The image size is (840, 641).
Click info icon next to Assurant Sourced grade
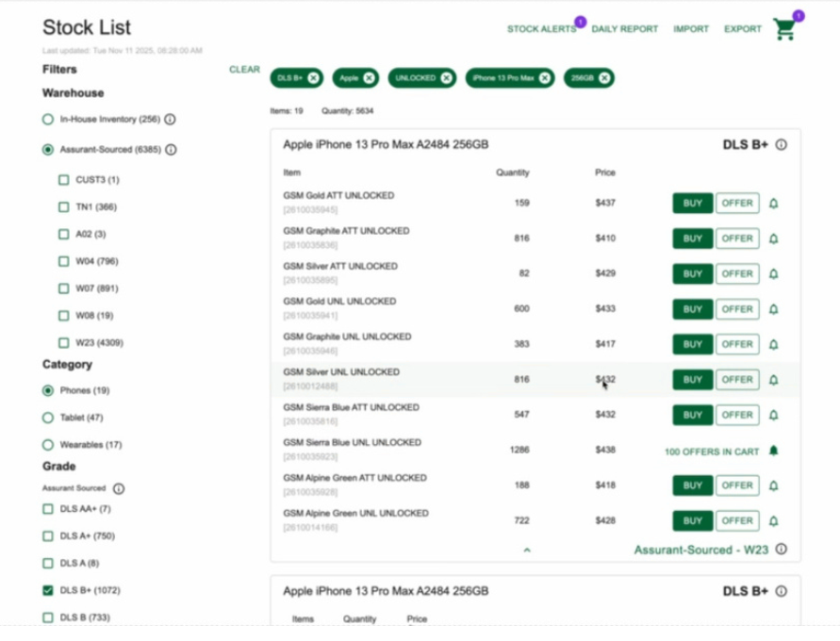[119, 488]
